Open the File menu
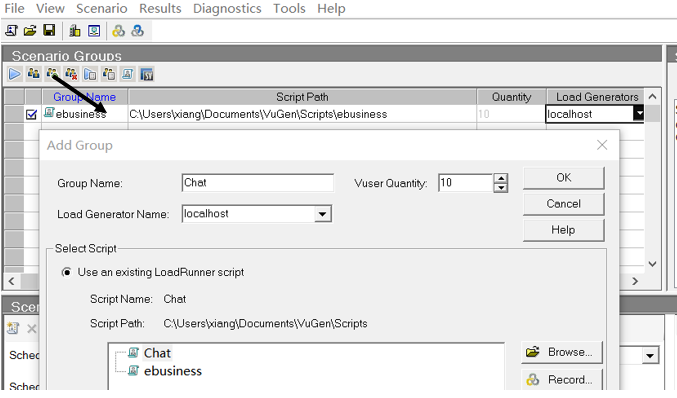Viewport: 677px width, 398px height. pos(14,9)
